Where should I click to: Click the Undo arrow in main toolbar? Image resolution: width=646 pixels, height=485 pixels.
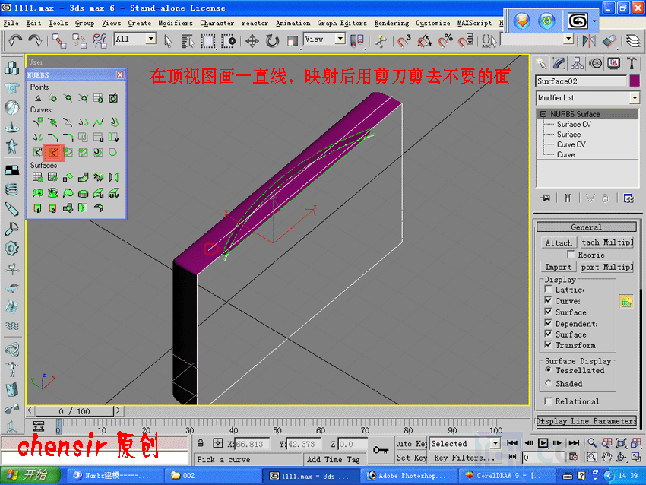click(x=15, y=40)
